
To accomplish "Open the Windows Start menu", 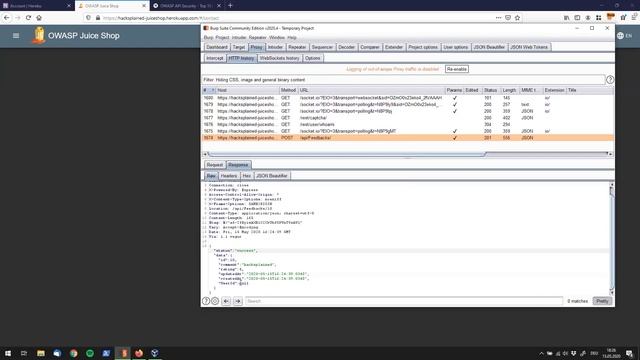I will (x=8, y=353).
